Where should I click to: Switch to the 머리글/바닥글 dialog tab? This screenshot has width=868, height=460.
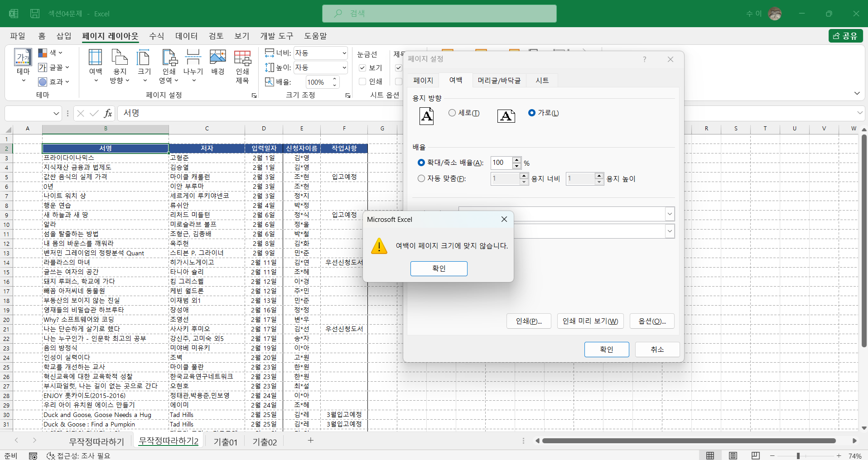tap(499, 81)
